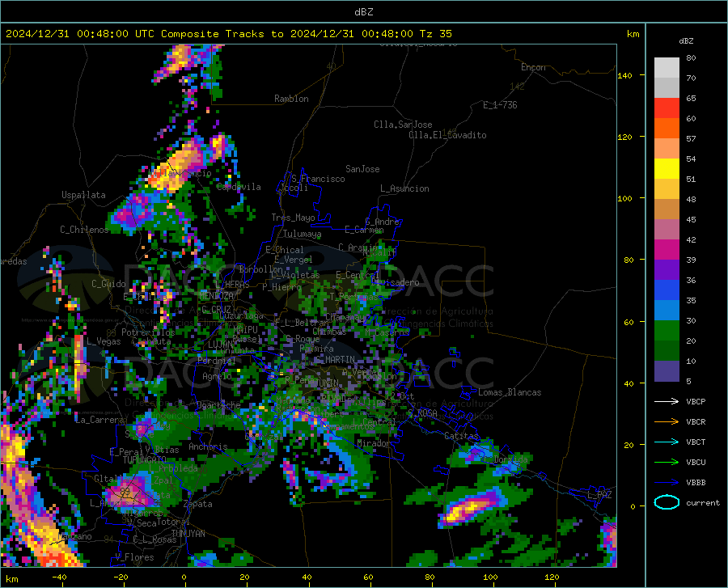Click the 'Tz 35' value in header

435,34
